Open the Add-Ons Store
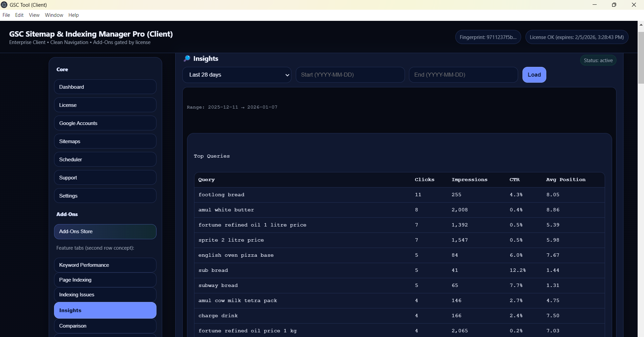This screenshot has height=337, width=644. [105, 231]
